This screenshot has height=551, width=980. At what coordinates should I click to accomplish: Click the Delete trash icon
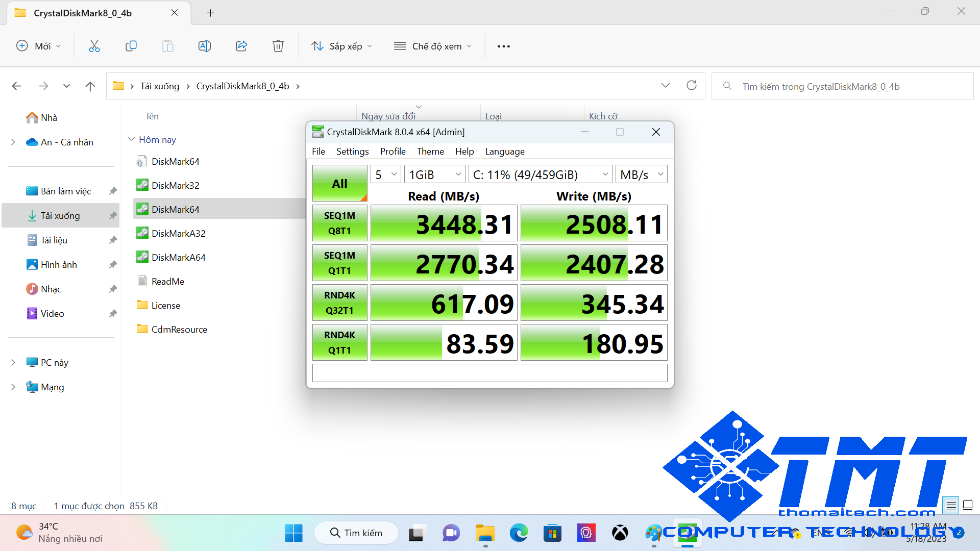[278, 46]
